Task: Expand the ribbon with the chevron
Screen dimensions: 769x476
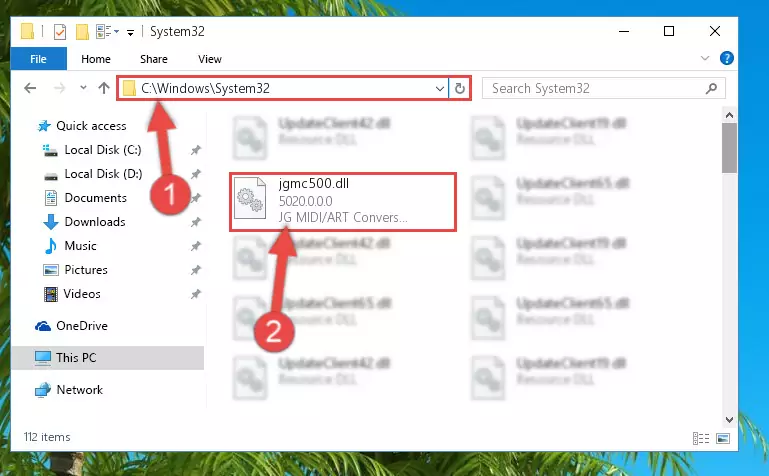Action: click(x=705, y=58)
